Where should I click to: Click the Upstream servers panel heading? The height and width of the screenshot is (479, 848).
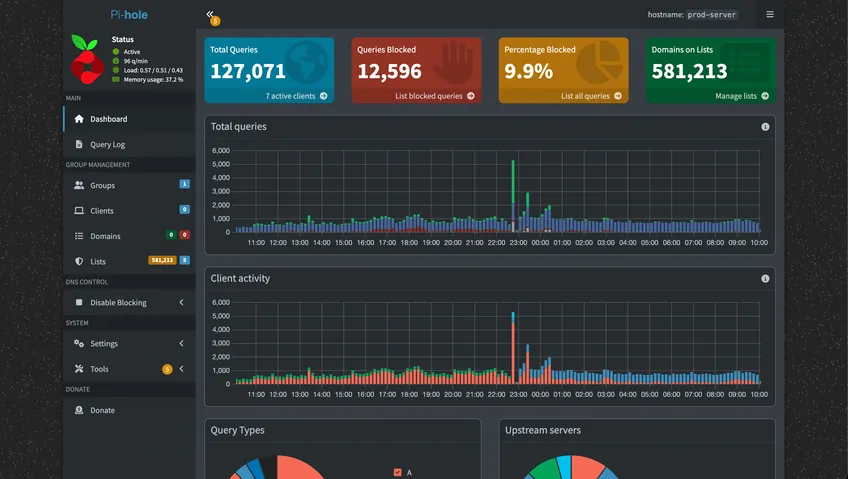(542, 430)
